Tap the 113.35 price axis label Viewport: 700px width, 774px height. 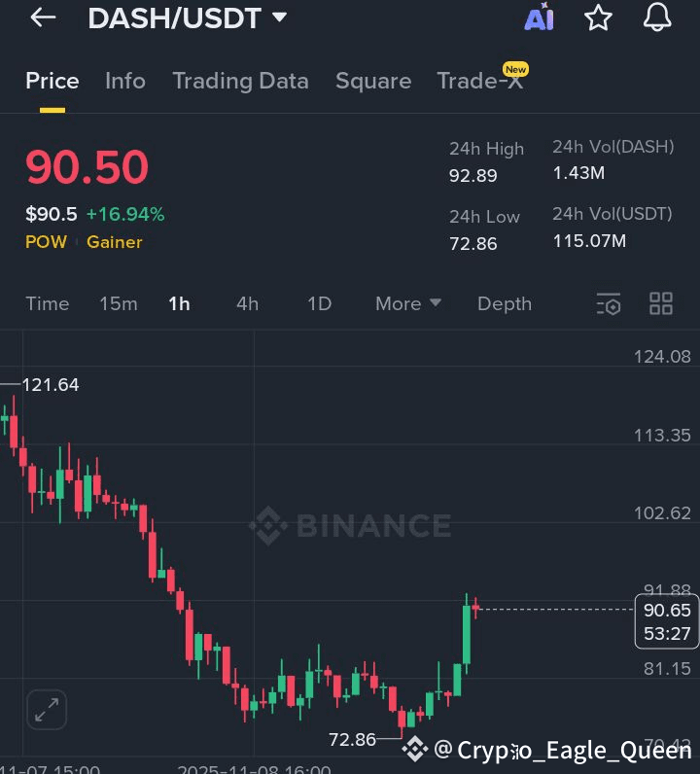pyautogui.click(x=662, y=435)
